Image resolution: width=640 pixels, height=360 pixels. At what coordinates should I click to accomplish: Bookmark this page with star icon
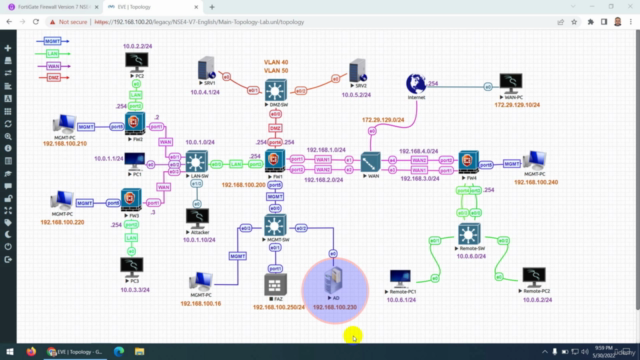(574, 22)
